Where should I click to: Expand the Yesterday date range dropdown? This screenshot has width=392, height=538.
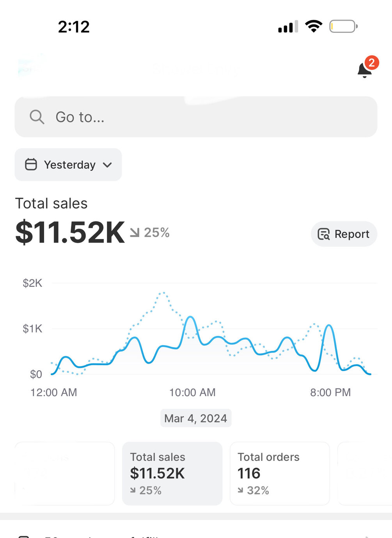[68, 165]
